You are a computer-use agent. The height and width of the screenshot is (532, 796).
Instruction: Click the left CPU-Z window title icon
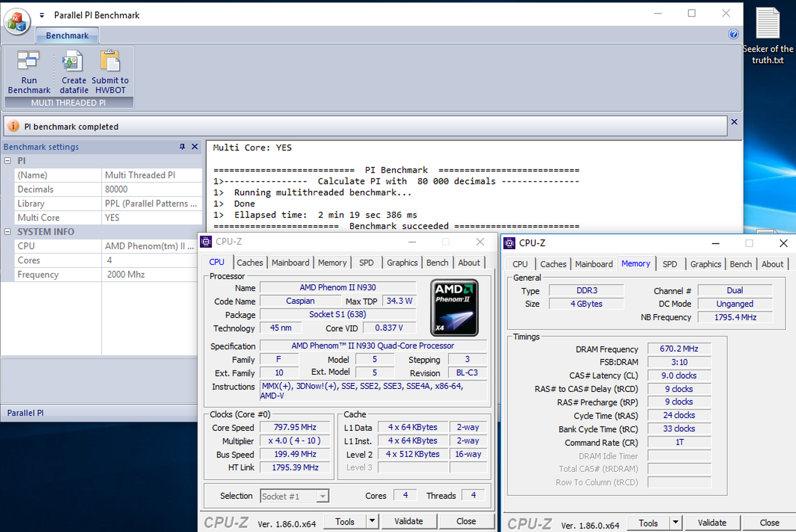[x=206, y=241]
